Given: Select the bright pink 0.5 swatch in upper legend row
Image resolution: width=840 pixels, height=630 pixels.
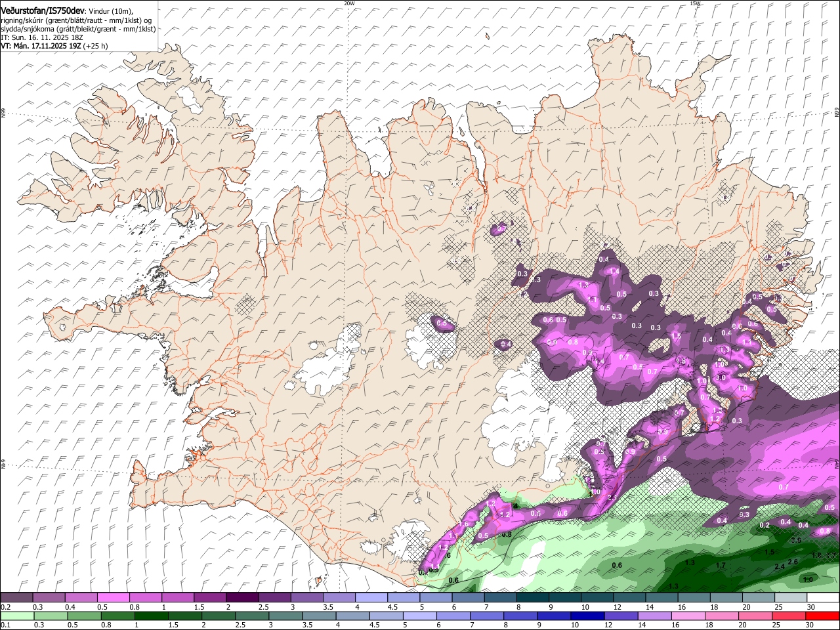Looking at the screenshot, I should pyautogui.click(x=113, y=597).
